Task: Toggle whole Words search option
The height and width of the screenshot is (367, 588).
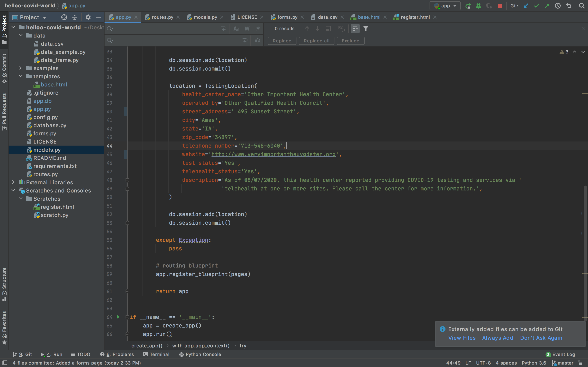Action: pos(247,29)
